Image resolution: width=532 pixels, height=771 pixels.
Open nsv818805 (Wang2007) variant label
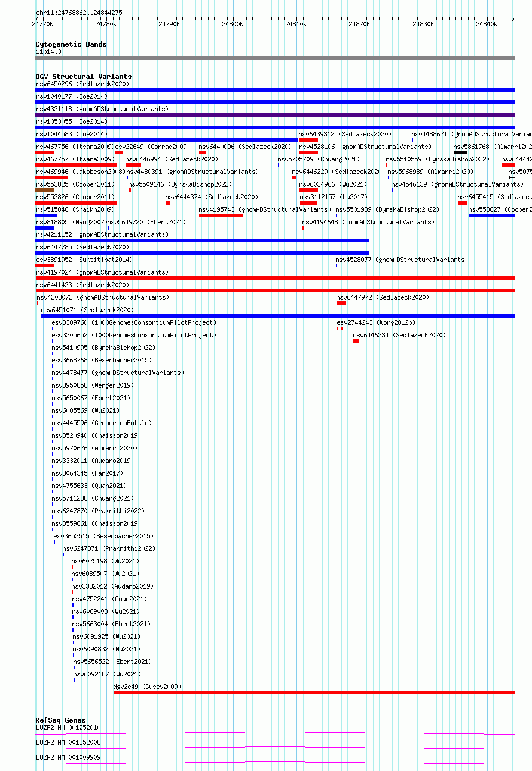(71, 222)
